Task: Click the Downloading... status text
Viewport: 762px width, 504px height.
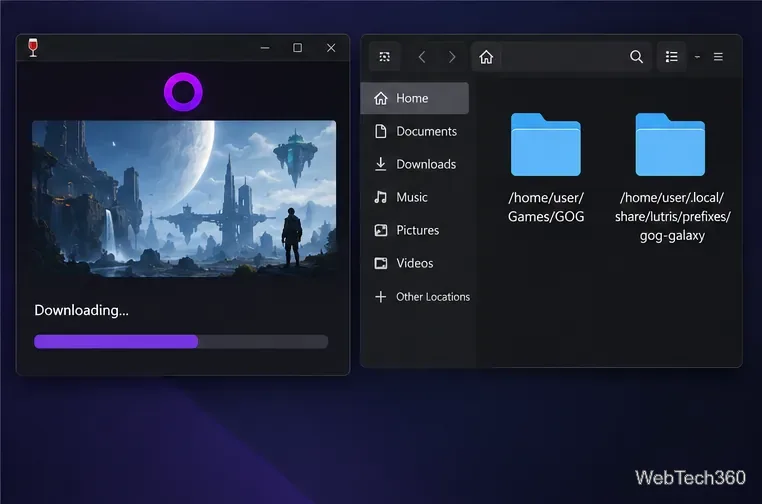Action: tap(82, 310)
